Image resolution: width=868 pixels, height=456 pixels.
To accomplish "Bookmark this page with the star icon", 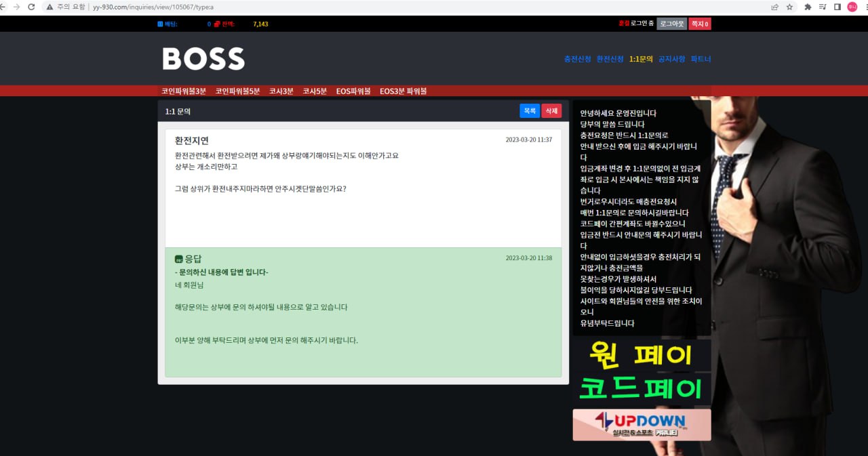I will pyautogui.click(x=789, y=7).
